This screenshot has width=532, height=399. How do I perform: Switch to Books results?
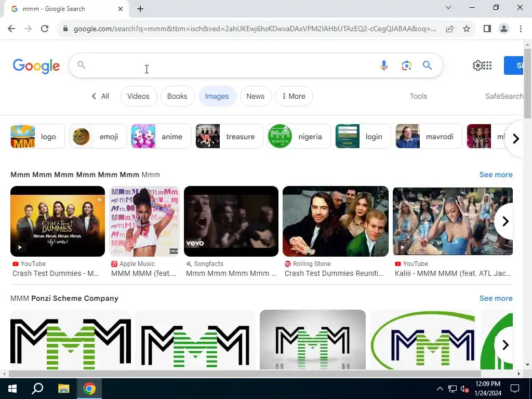click(x=178, y=96)
